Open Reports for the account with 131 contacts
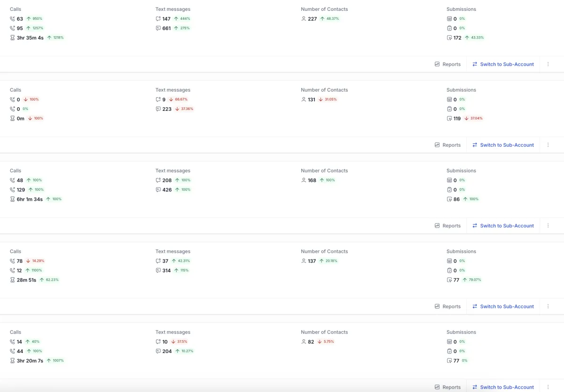Screen dimensions: 564x392 tap(447, 145)
